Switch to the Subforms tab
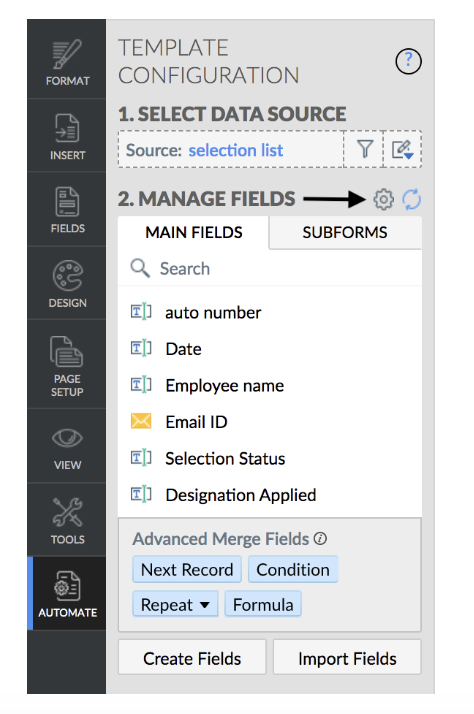The height and width of the screenshot is (714, 474). [x=345, y=232]
